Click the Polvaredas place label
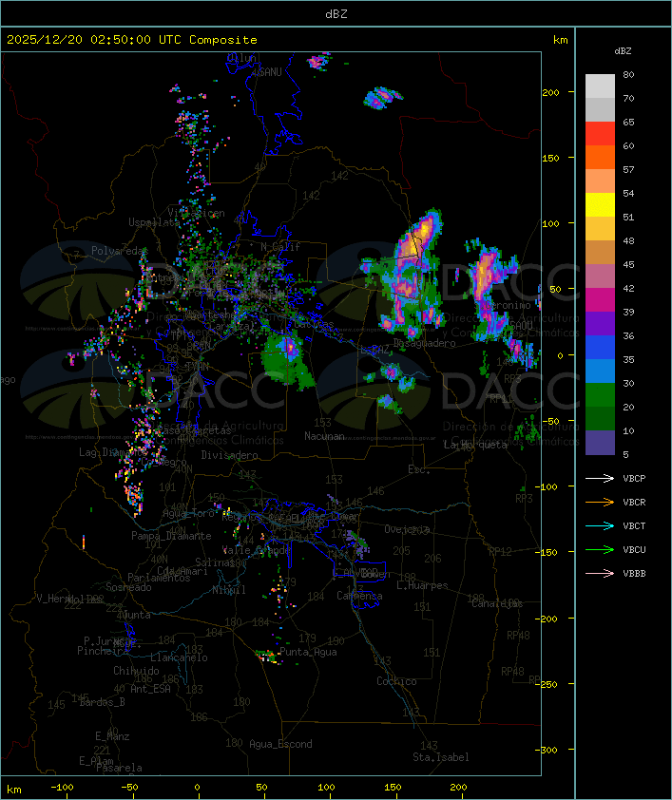The height and width of the screenshot is (800, 672). click(120, 251)
